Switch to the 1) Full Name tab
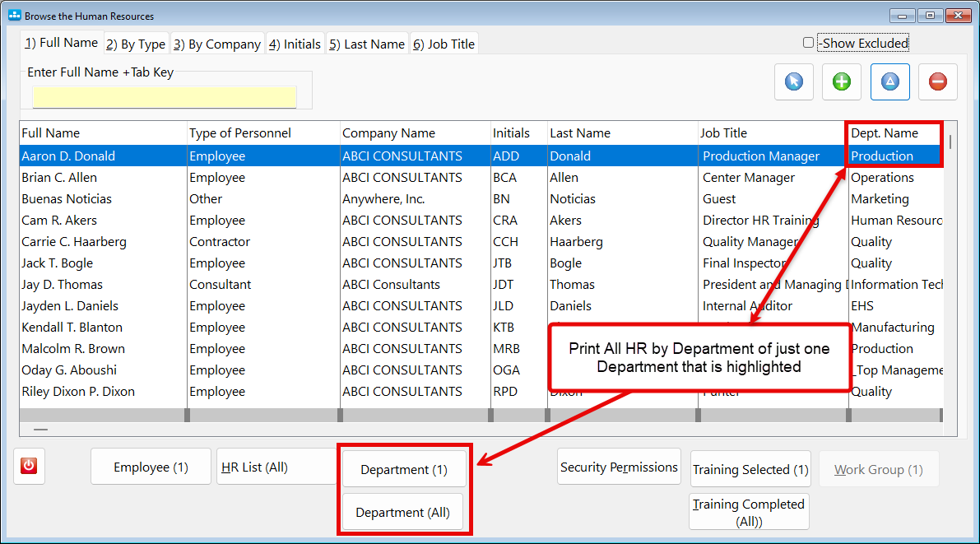 coord(61,43)
